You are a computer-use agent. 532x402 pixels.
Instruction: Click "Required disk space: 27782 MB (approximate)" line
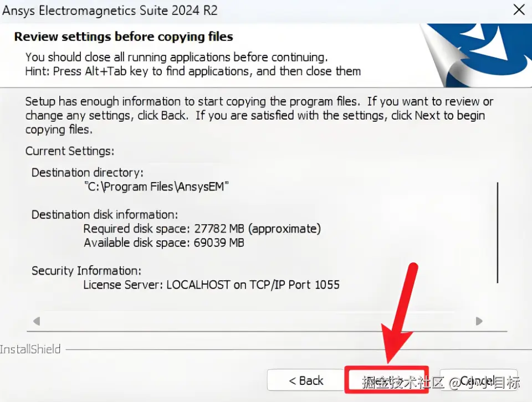click(202, 229)
